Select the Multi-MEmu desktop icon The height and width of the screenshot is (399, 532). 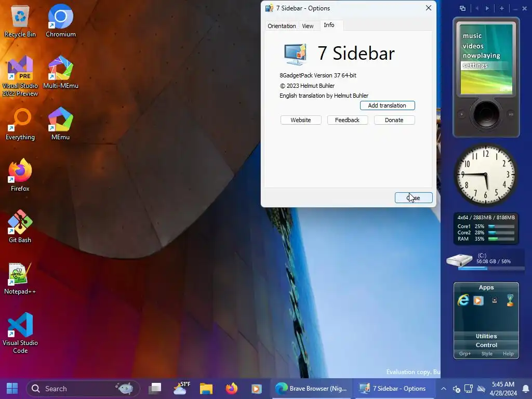(x=60, y=72)
